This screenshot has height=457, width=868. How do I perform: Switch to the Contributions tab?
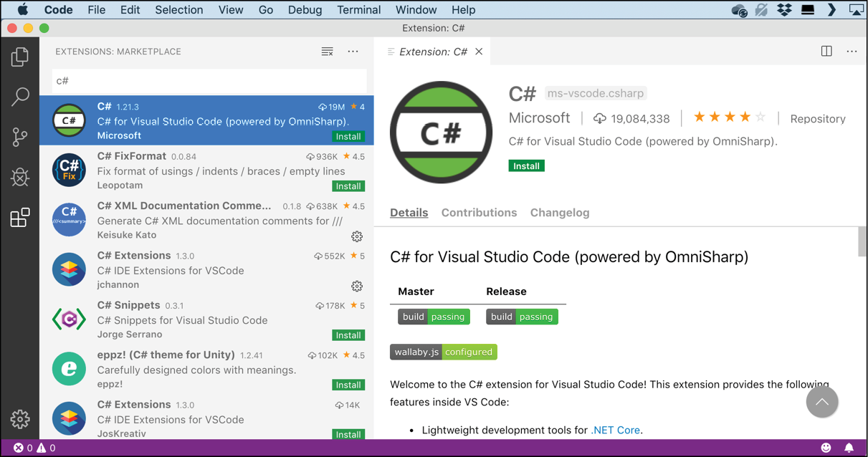point(479,213)
